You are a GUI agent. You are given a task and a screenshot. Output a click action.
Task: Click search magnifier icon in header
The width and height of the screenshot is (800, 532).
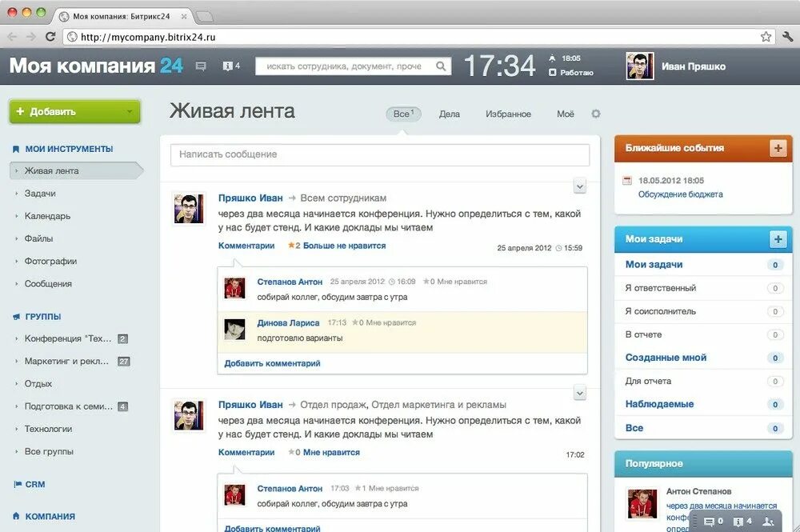[441, 66]
